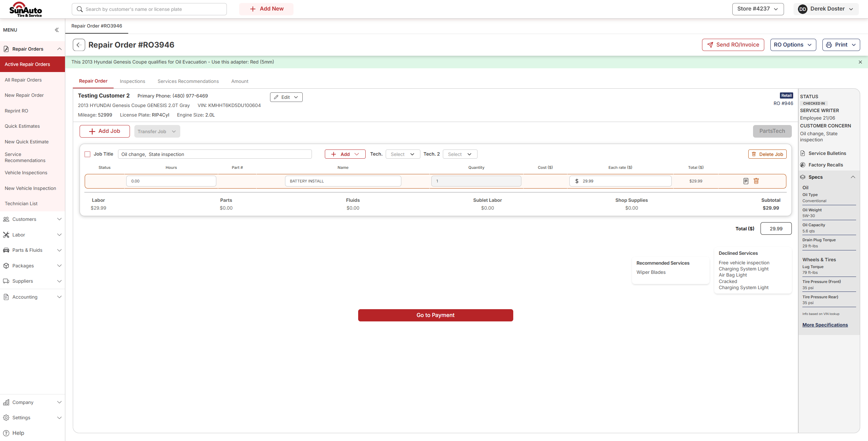
Task: Click the Labor wrench icon
Action: click(6, 235)
